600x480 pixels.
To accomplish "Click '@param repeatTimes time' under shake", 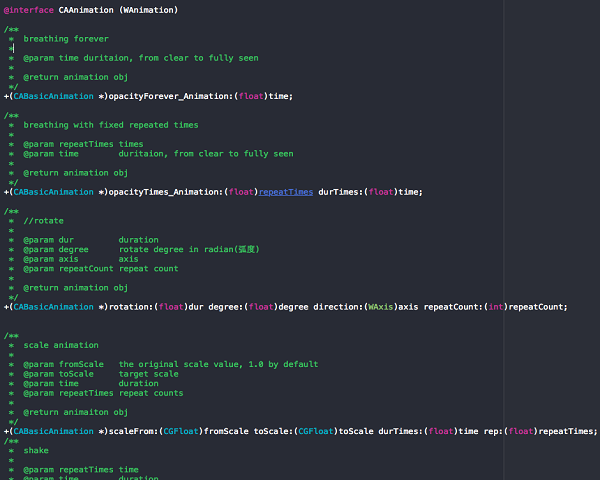I will click(x=81, y=469).
